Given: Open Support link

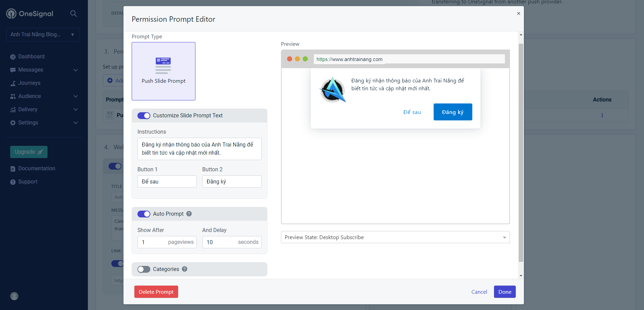Looking at the screenshot, I should [x=28, y=182].
